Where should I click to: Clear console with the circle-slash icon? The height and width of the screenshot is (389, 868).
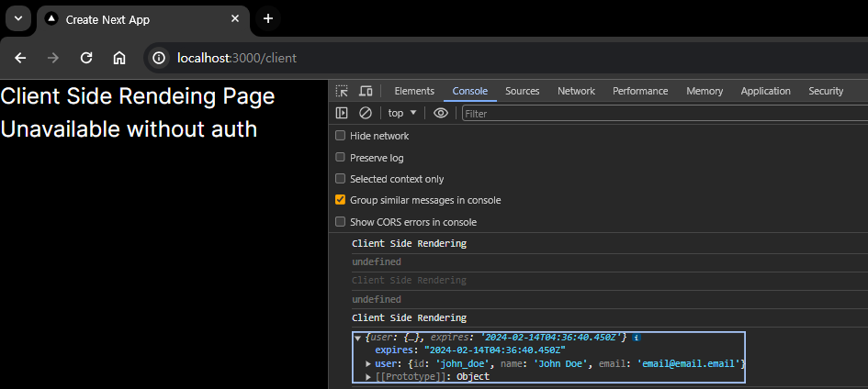(366, 113)
